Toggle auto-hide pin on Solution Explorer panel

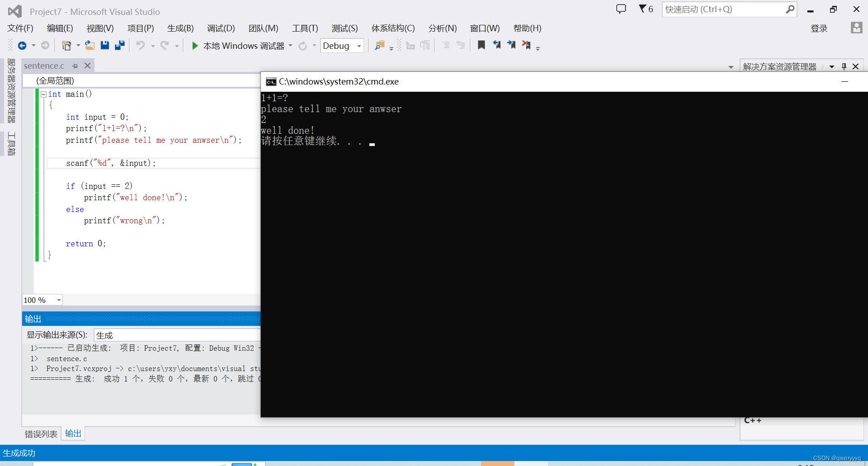tap(844, 66)
